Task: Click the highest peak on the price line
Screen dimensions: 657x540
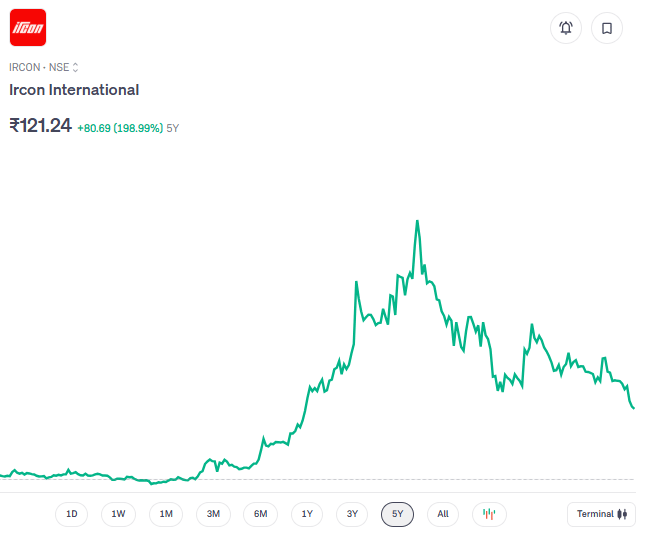Action: coord(416,221)
